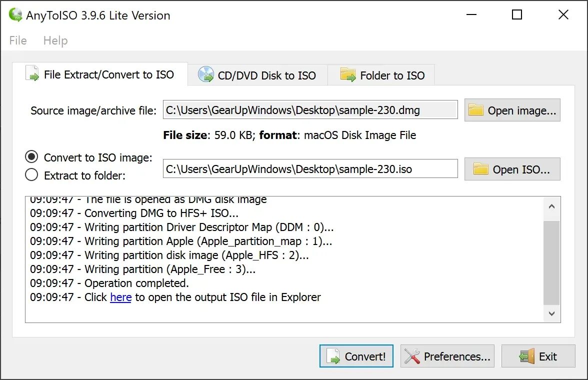
Task: Click the log scrollbar down arrow
Action: 551,313
